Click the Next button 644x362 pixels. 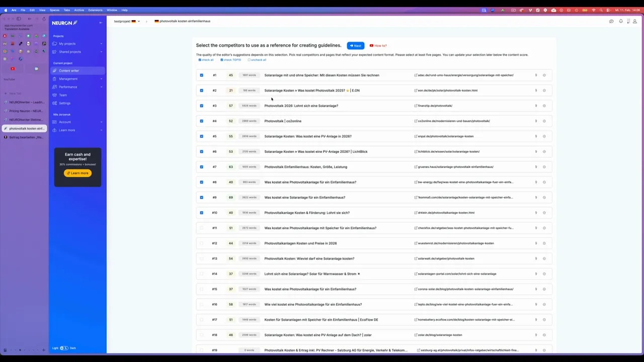355,45
